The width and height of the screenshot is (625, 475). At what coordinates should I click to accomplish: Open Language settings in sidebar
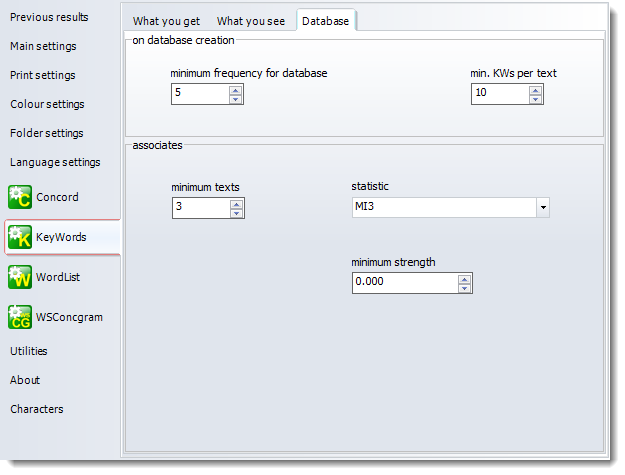(55, 162)
